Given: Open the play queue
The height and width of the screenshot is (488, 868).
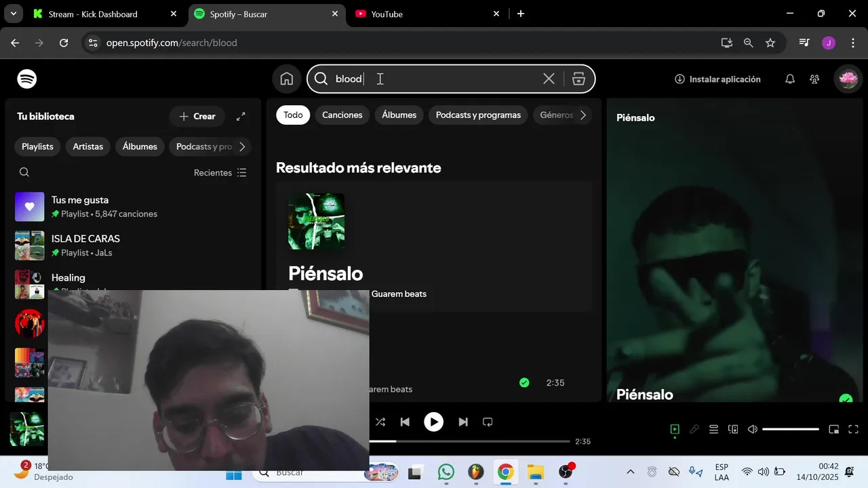Looking at the screenshot, I should [713, 429].
